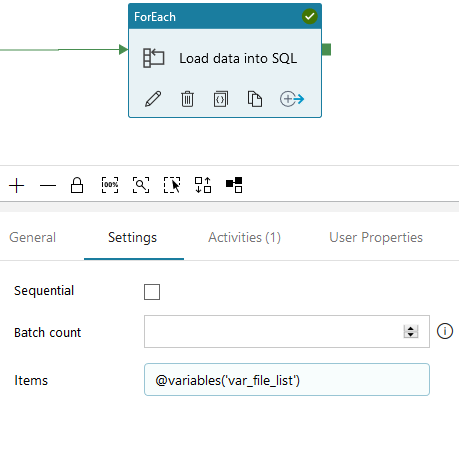The image size is (459, 468).
Task: Select the ForEach activity header
Action: (x=225, y=16)
